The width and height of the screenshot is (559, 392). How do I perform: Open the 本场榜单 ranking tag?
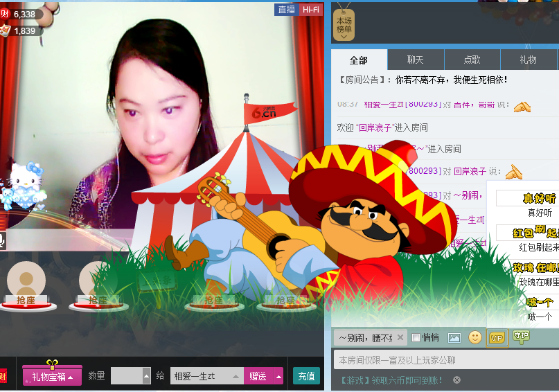tap(344, 25)
